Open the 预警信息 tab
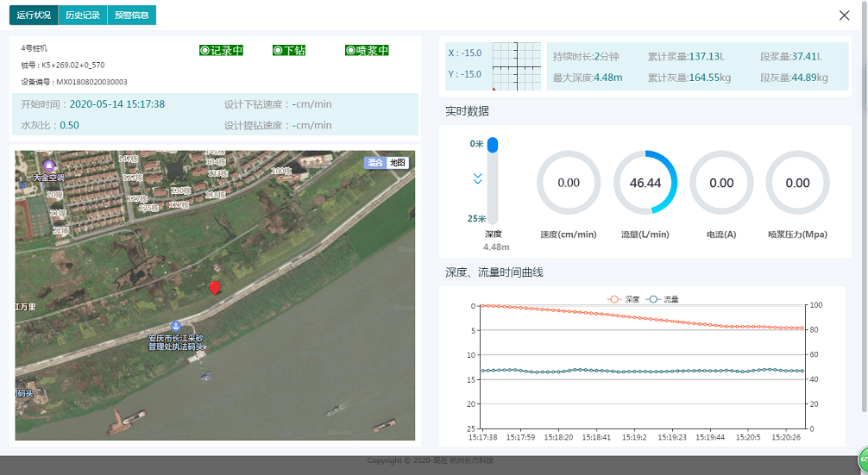The width and height of the screenshot is (868, 475). point(132,15)
